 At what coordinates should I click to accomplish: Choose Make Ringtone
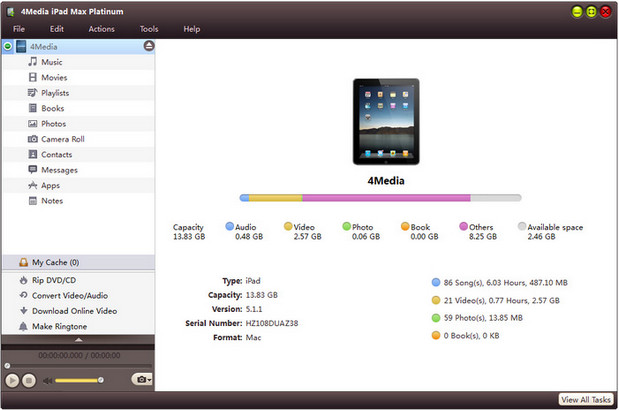pos(60,326)
